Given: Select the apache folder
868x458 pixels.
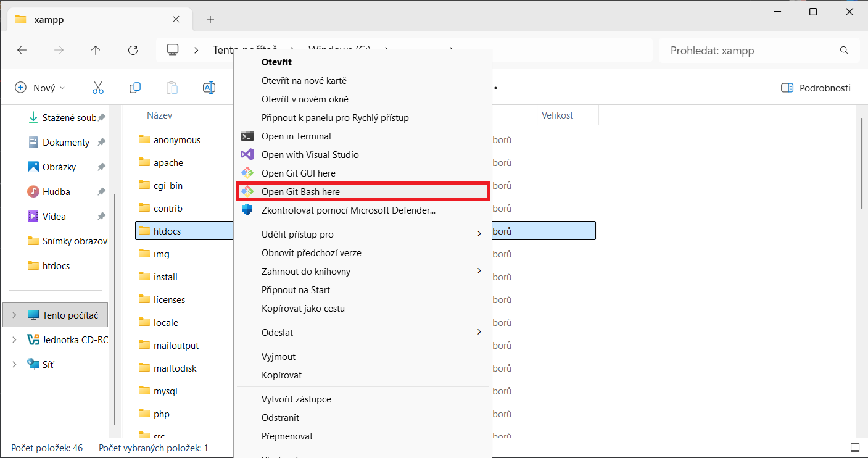Looking at the screenshot, I should click(x=168, y=163).
